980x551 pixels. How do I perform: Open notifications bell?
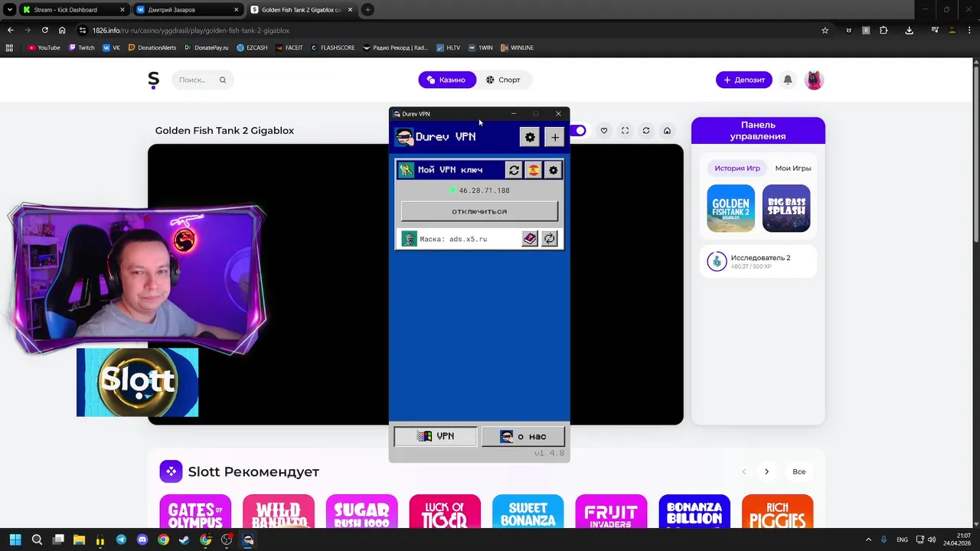787,80
